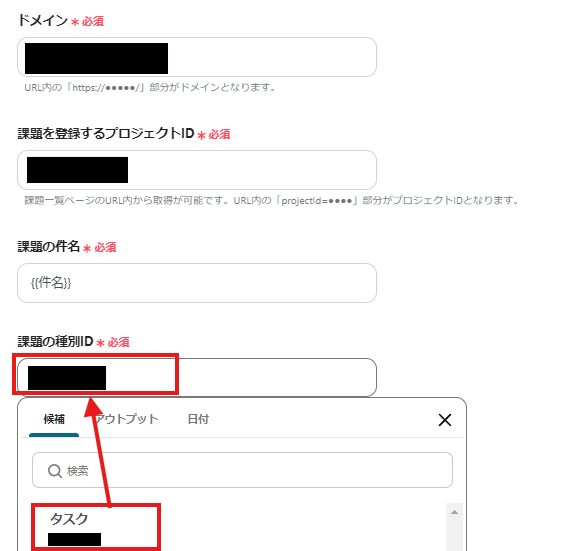Select the 日付 tab
The height and width of the screenshot is (551, 571).
coord(198,419)
